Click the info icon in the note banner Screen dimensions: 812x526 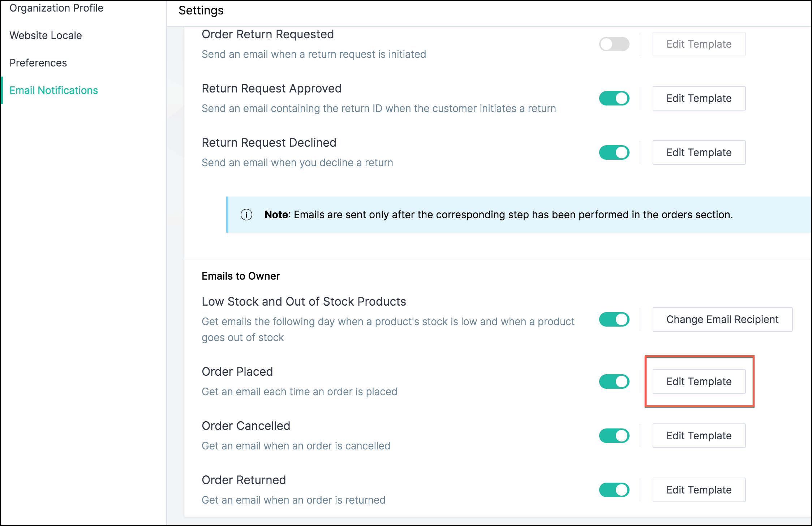click(x=246, y=215)
